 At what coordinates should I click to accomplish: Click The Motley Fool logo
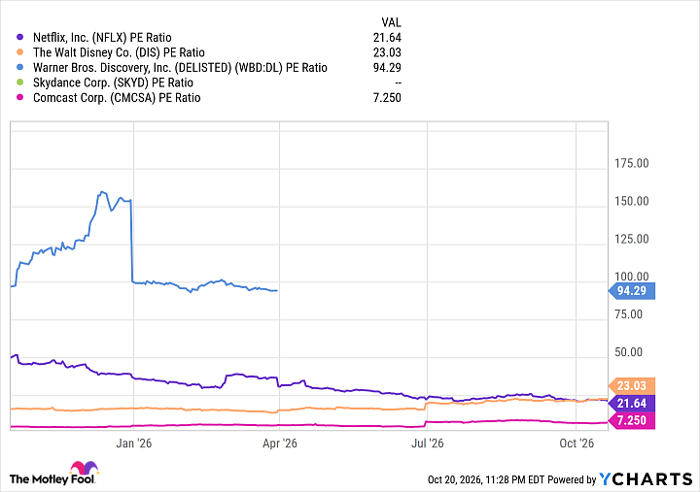(54, 473)
